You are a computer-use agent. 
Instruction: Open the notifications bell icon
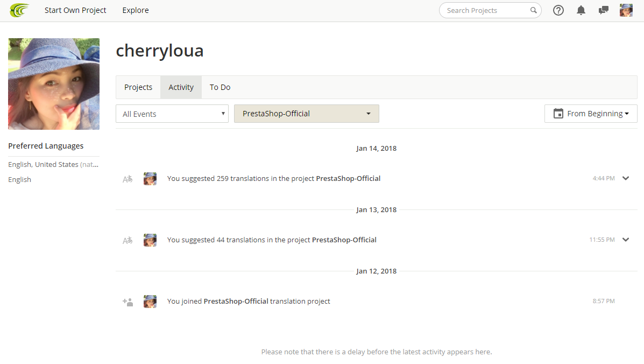pos(581,10)
